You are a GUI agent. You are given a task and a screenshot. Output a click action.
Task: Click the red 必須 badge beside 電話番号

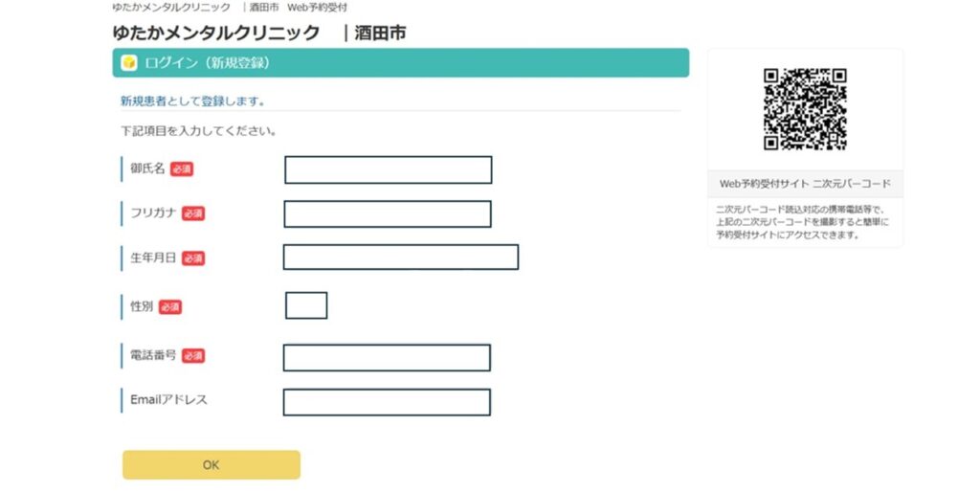[x=193, y=356]
